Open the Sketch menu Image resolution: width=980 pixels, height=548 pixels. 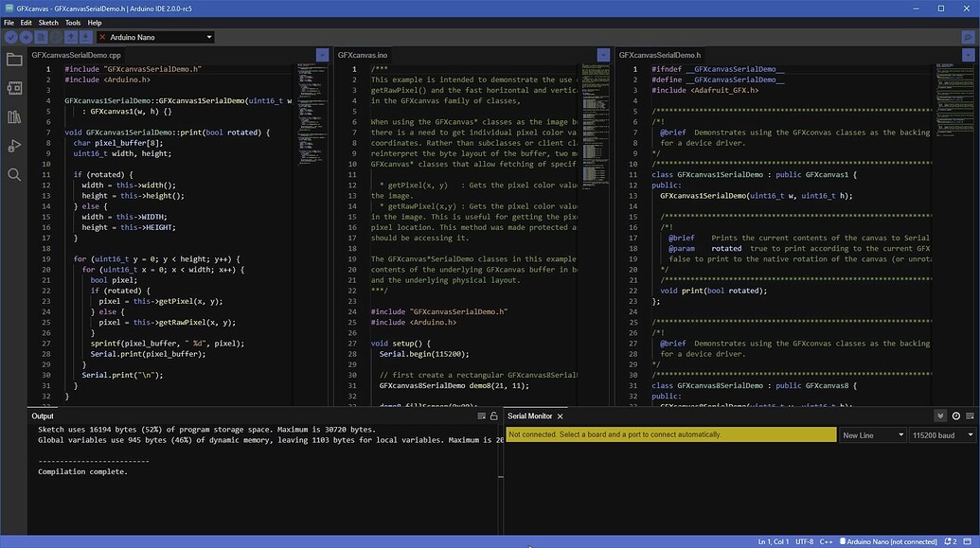[47, 22]
